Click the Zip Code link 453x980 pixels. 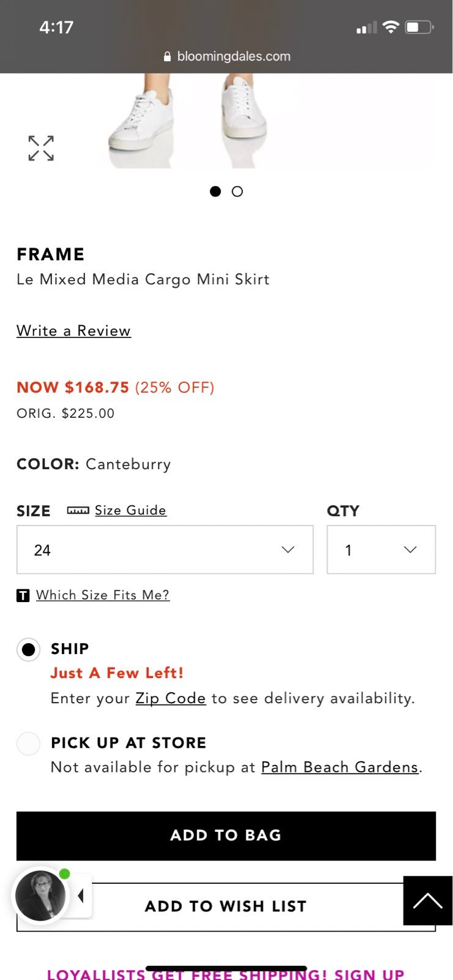point(171,698)
